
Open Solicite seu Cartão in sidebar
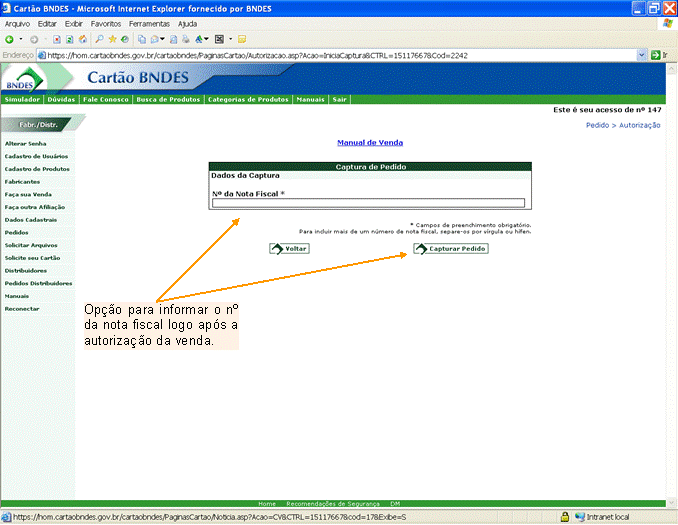32,258
